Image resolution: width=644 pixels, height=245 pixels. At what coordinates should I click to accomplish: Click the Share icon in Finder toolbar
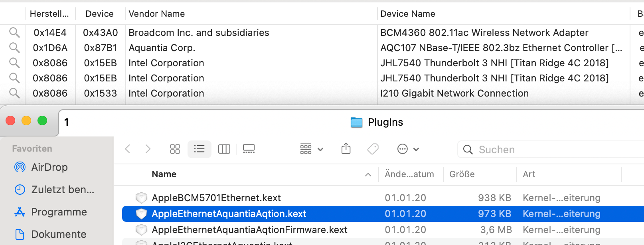(x=346, y=149)
